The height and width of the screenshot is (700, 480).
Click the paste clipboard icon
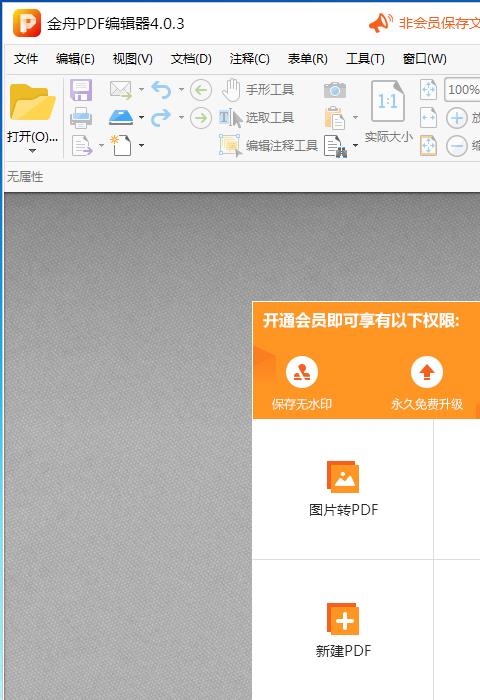335,118
